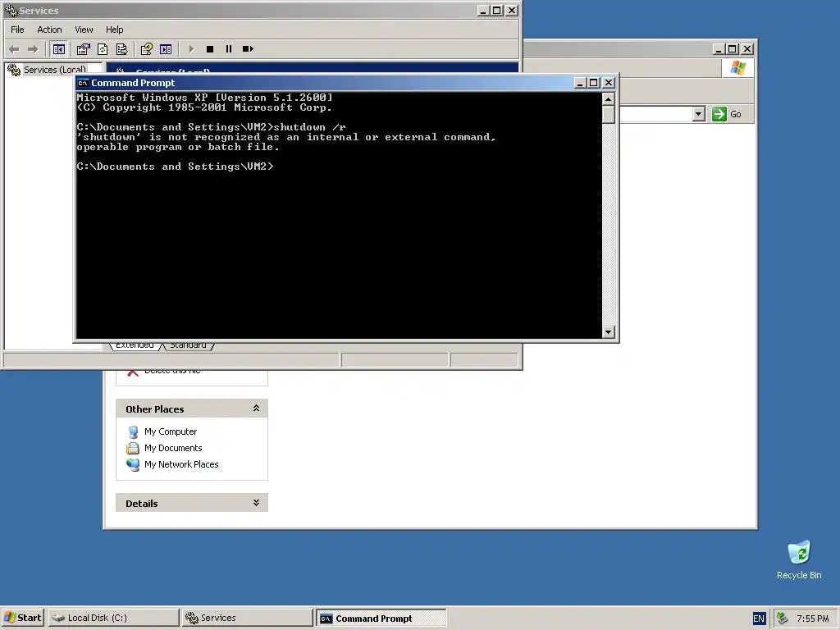Select the Recycle Bin desktop icon
Screen dimensions: 840x630
pos(799,559)
